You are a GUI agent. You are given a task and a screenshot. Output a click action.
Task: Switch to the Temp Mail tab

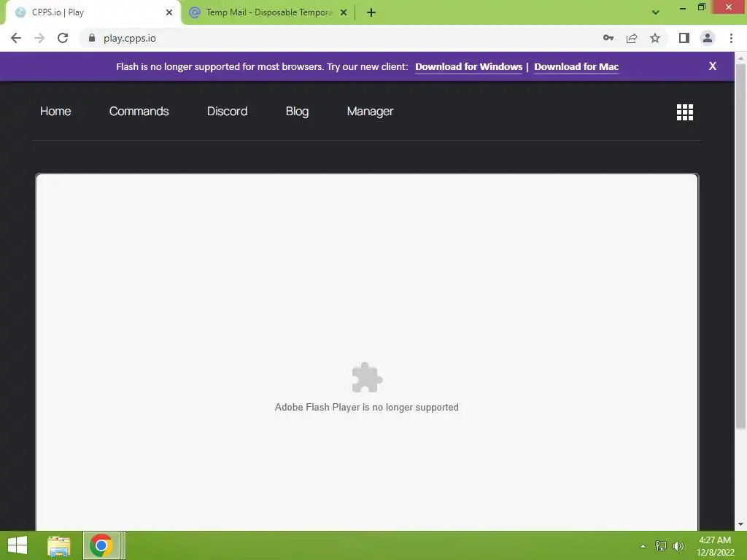268,12
